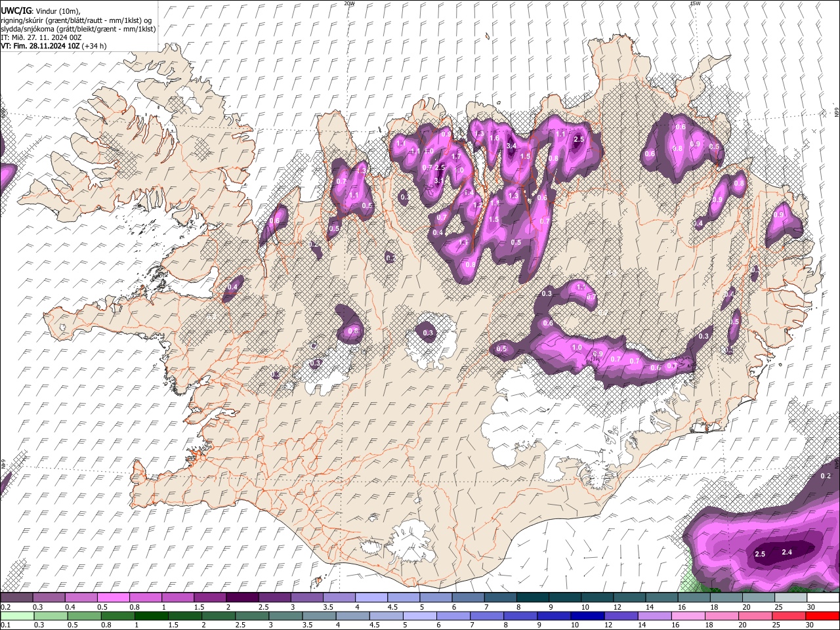
Task: Click the lower legend swatch between 18 and 20
Action: pos(723,616)
